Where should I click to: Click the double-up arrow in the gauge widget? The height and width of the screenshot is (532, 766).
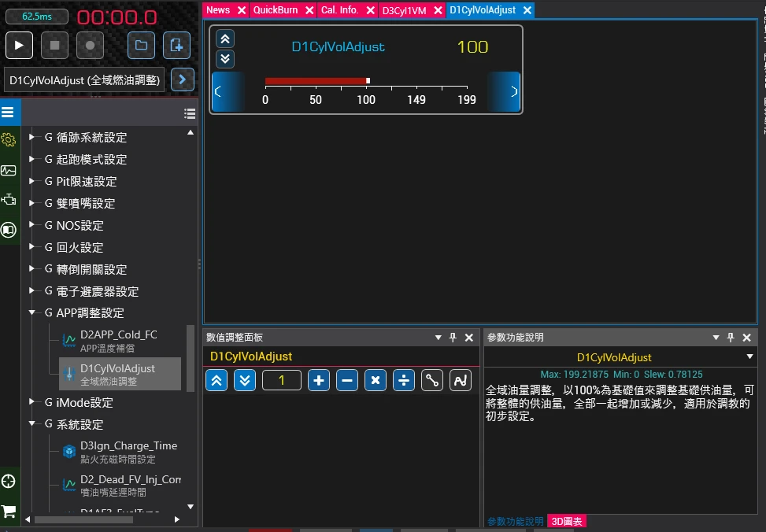click(225, 39)
